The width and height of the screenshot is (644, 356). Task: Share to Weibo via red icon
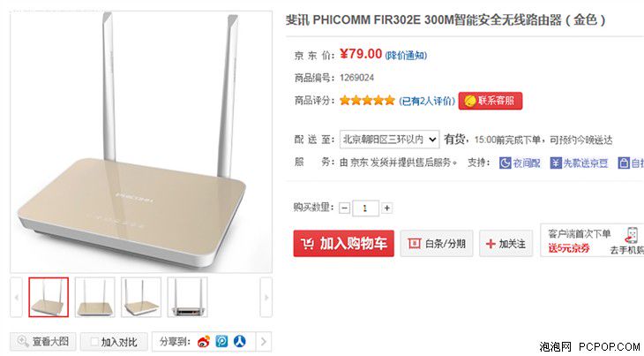coord(204,341)
